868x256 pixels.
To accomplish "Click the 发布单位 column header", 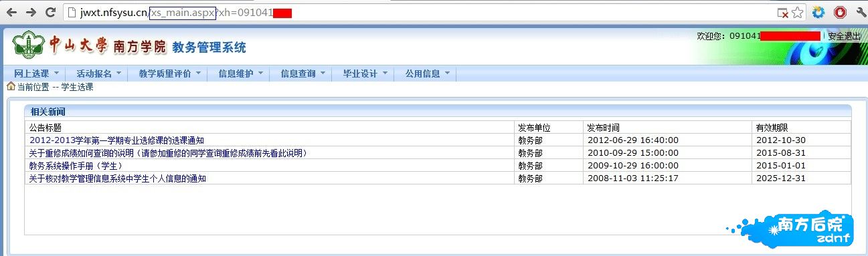I will 534,127.
